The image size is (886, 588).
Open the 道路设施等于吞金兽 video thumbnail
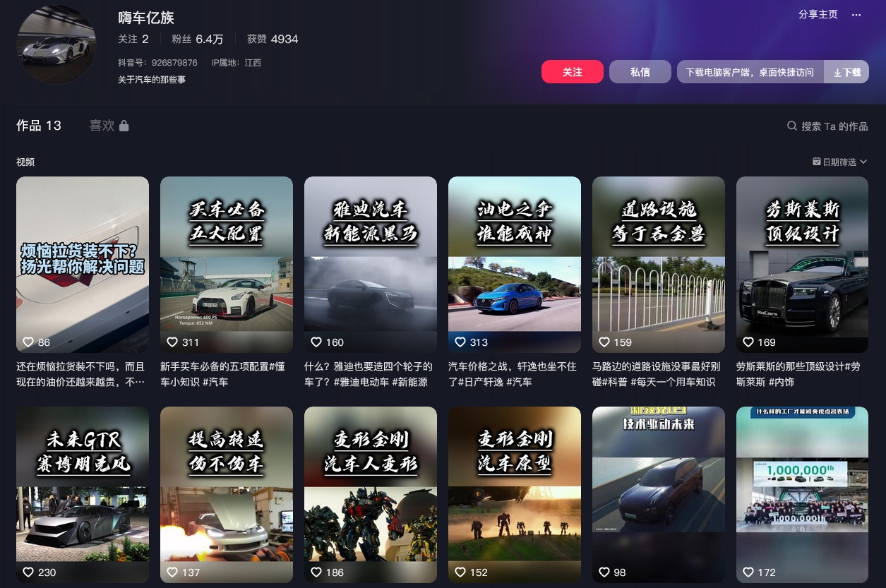(659, 265)
